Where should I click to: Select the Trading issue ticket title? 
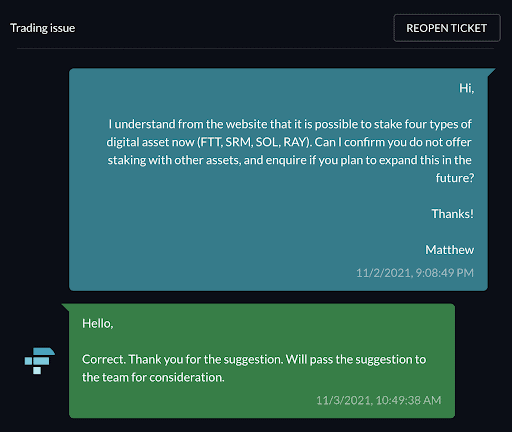tap(42, 28)
